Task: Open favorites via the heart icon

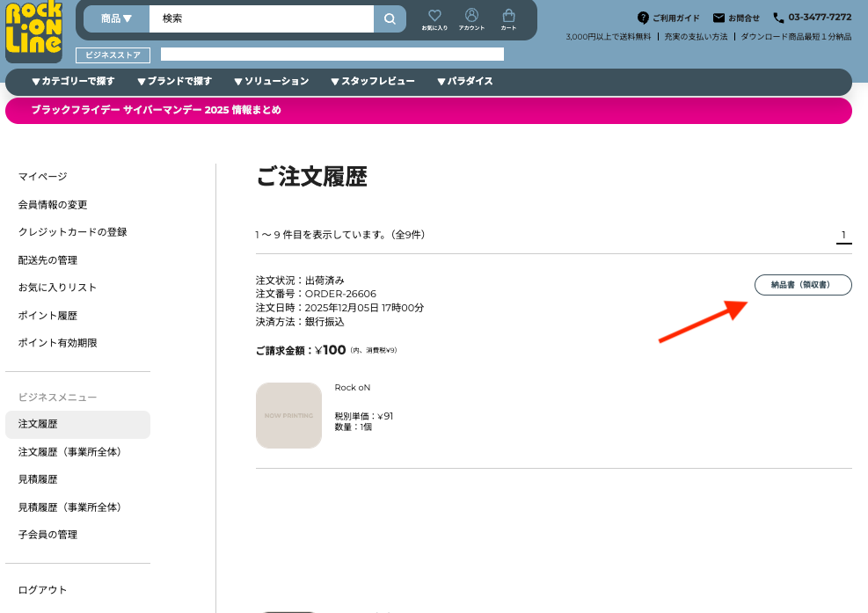Action: point(434,19)
